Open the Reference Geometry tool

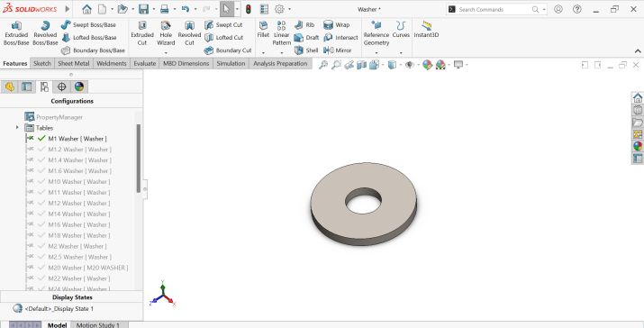tap(376, 32)
